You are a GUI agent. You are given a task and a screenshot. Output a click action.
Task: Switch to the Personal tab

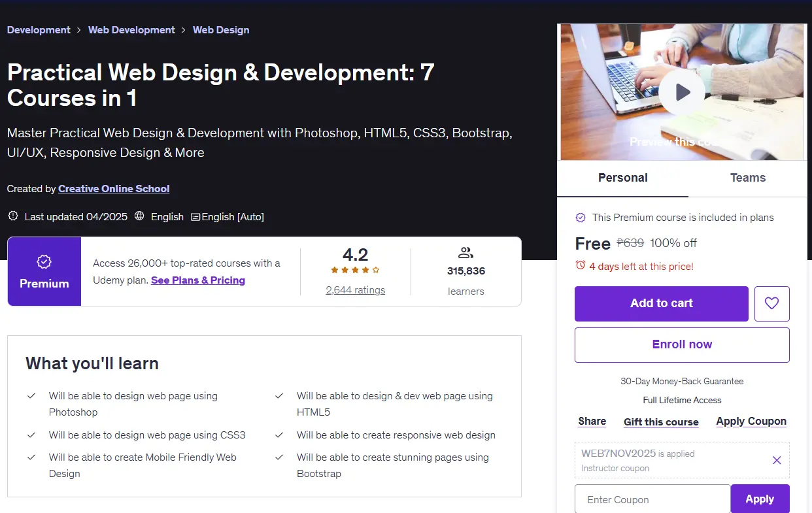(622, 178)
